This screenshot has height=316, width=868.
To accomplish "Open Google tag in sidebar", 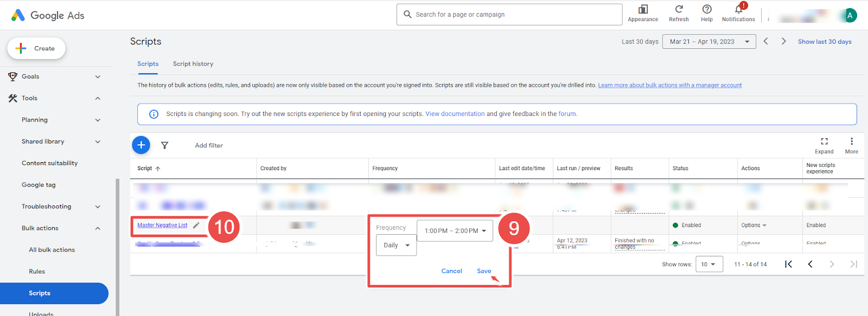I will tap(39, 185).
